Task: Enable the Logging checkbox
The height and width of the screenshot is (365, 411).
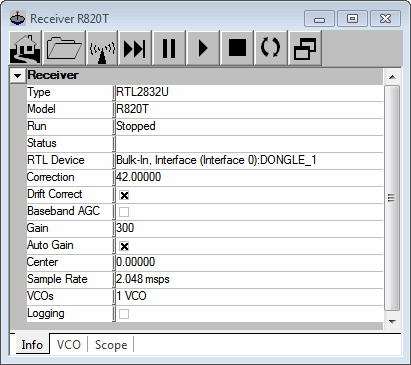Action: click(124, 314)
